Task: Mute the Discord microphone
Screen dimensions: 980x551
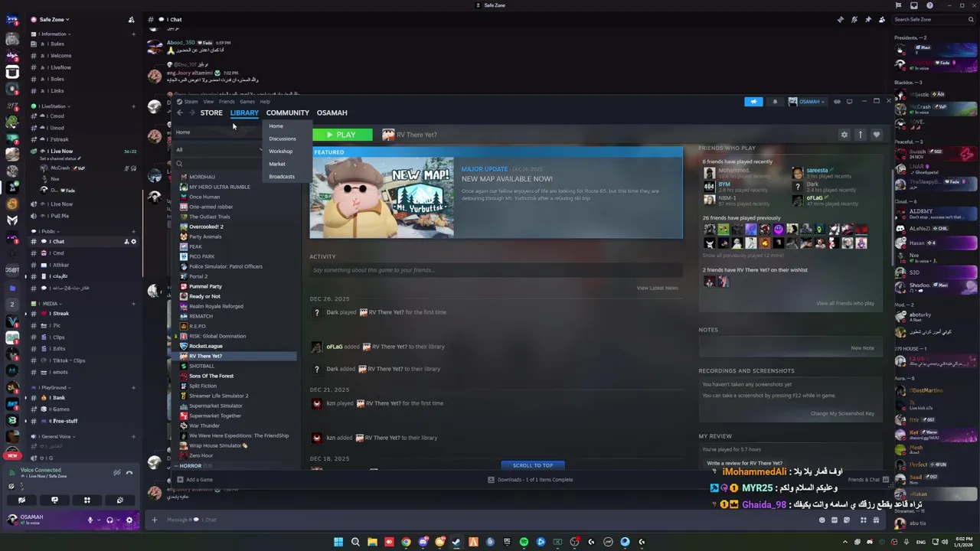Action: tap(90, 520)
